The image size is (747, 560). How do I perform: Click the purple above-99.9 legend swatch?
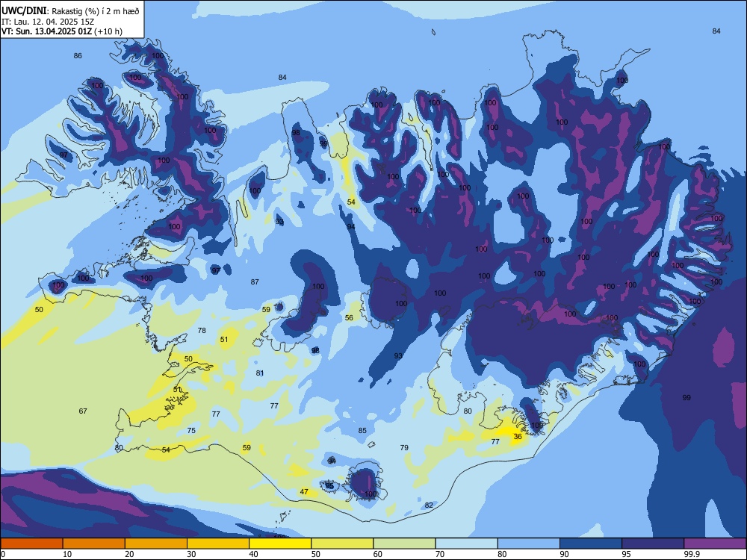pyautogui.click(x=715, y=544)
